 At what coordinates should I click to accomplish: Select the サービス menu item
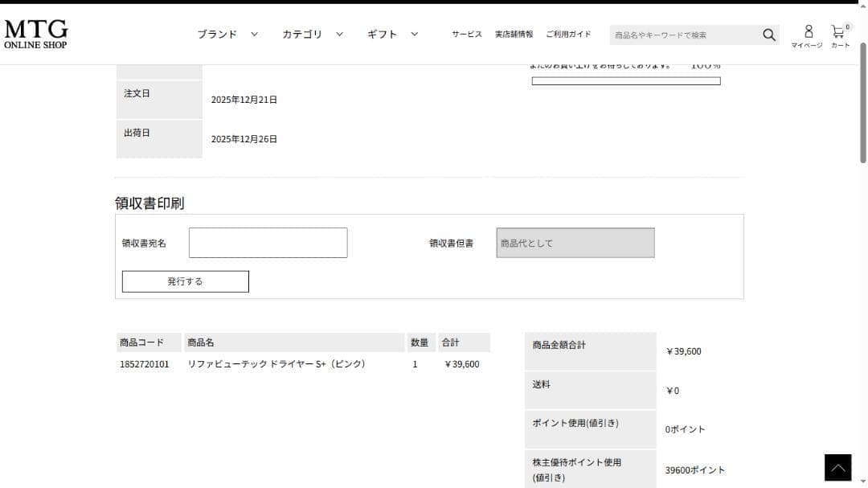(466, 34)
